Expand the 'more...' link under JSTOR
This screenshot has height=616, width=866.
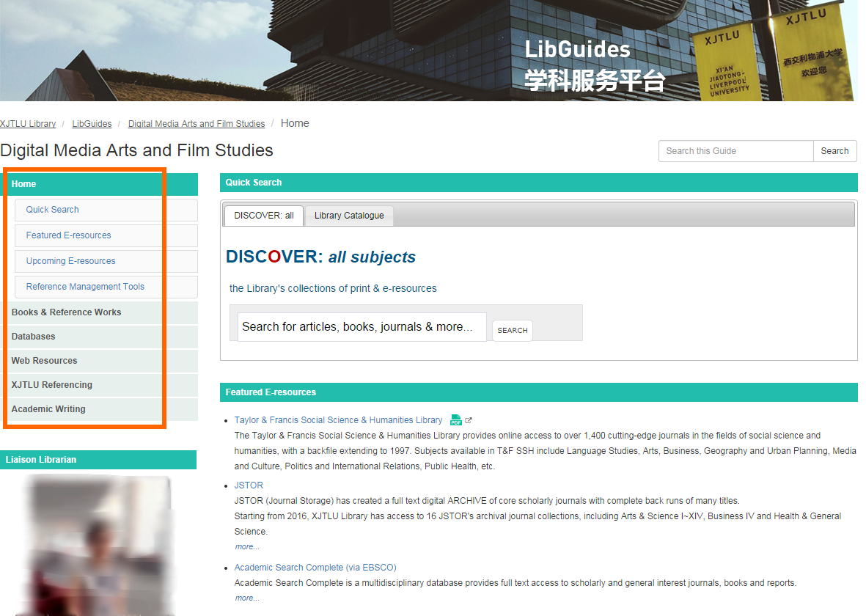click(x=247, y=546)
